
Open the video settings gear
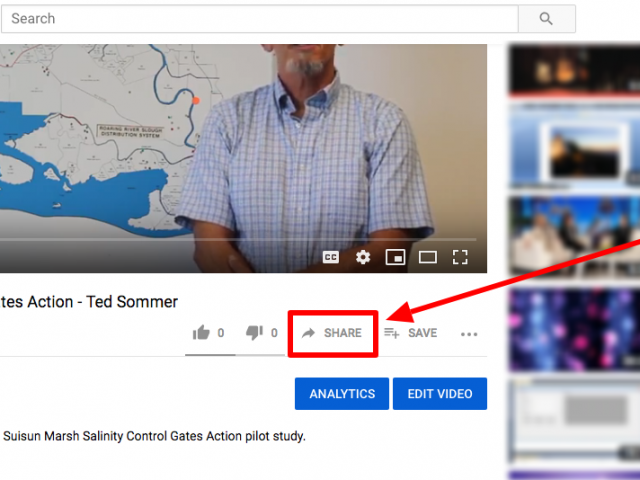click(363, 257)
